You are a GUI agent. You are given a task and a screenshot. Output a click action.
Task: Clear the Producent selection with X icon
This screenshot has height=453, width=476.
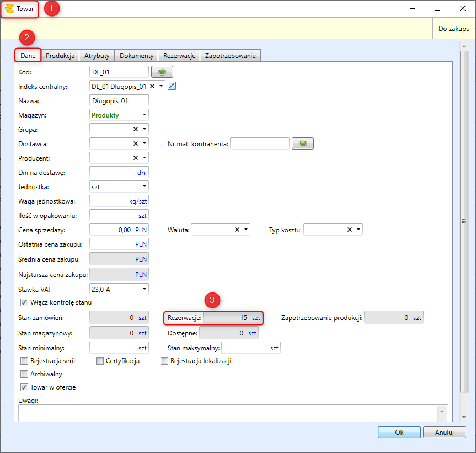(135, 158)
